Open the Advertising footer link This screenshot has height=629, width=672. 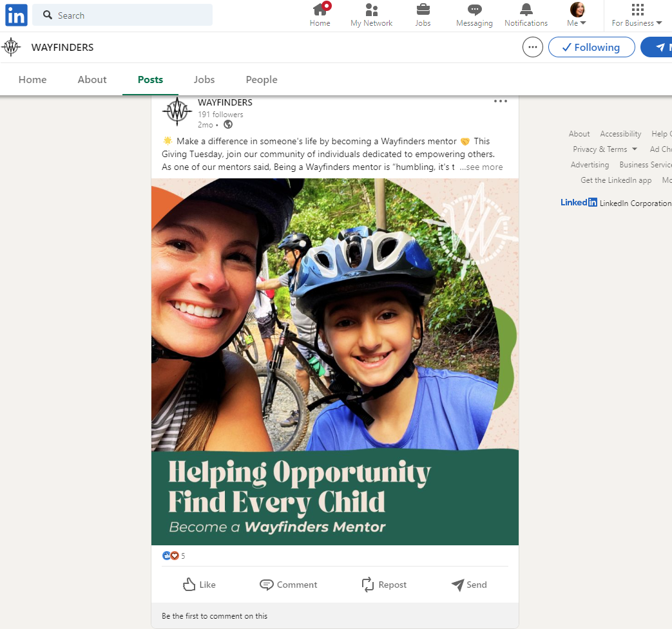[x=590, y=164]
